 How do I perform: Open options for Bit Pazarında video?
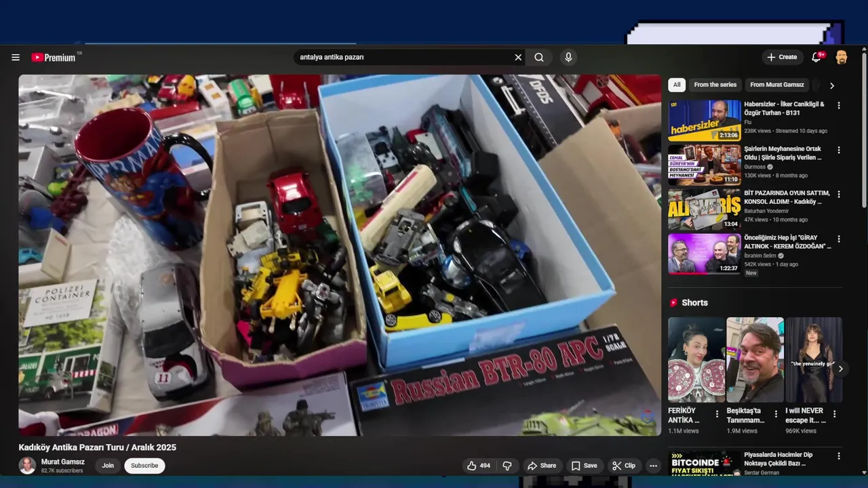click(839, 194)
